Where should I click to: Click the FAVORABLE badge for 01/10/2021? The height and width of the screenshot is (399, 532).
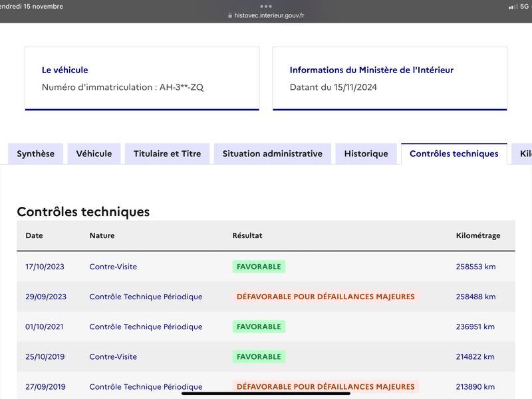pyautogui.click(x=259, y=327)
